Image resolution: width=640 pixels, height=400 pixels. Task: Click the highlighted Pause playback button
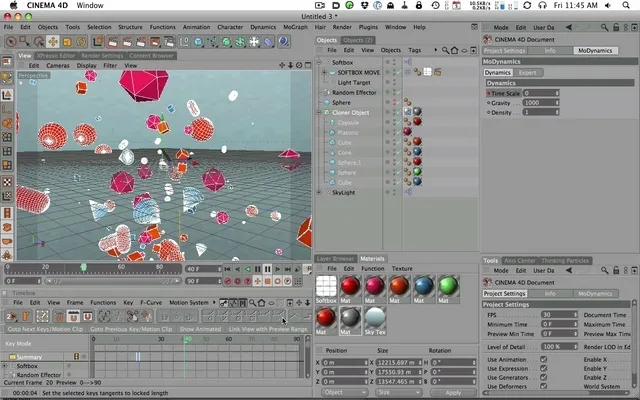267,269
